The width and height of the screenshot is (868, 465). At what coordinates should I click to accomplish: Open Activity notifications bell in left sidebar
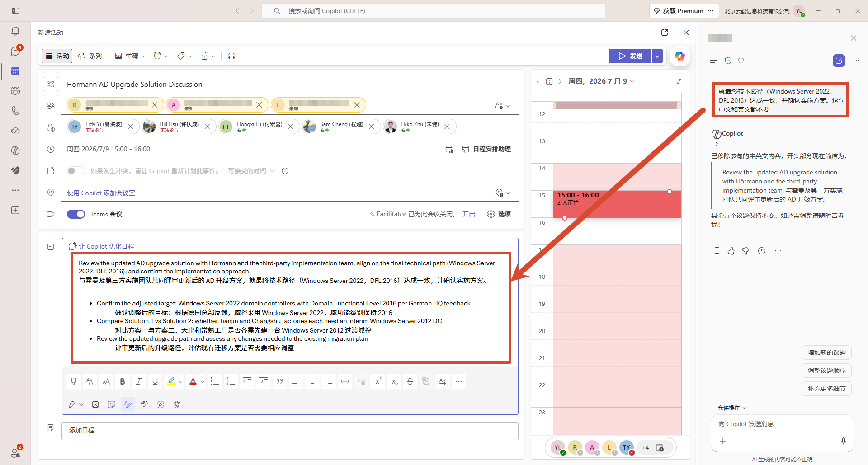pyautogui.click(x=15, y=31)
